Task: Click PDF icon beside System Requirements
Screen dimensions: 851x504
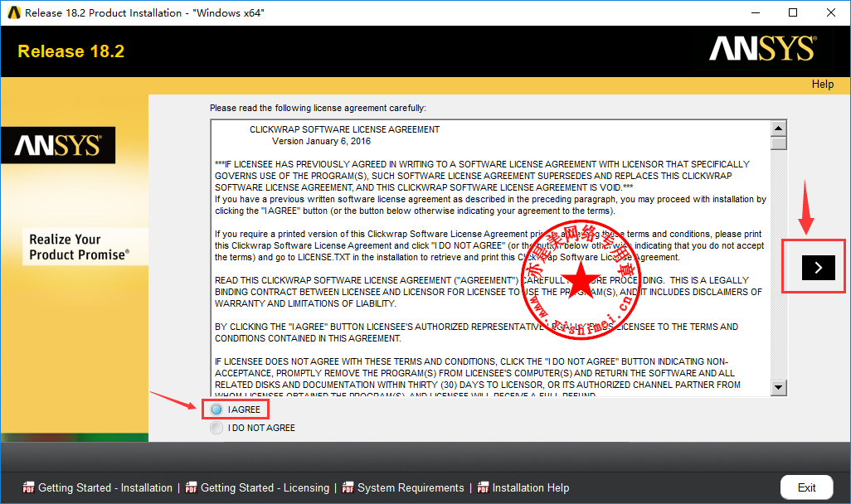Action: tap(348, 487)
